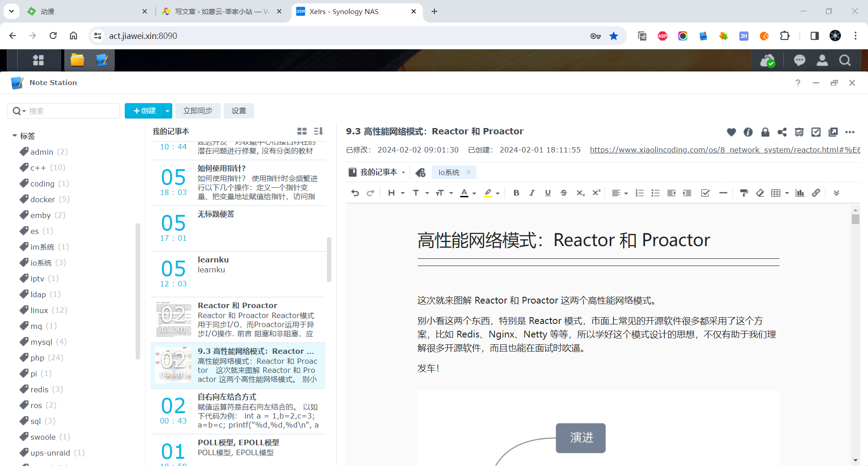Open the dropdown arrow beside the Create button

tap(167, 111)
